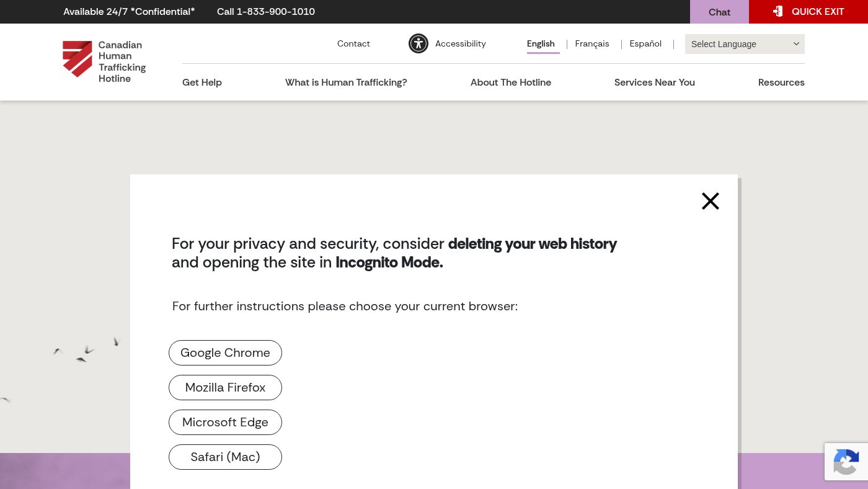Click the Quick Exit door icon
The image size is (868, 489).
pyautogui.click(x=777, y=11)
